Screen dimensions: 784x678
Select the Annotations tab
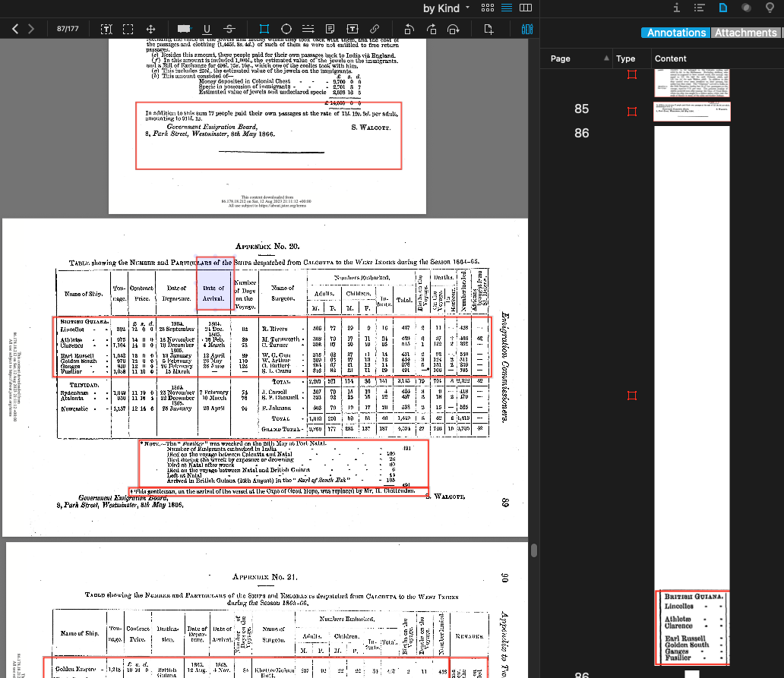coord(675,33)
